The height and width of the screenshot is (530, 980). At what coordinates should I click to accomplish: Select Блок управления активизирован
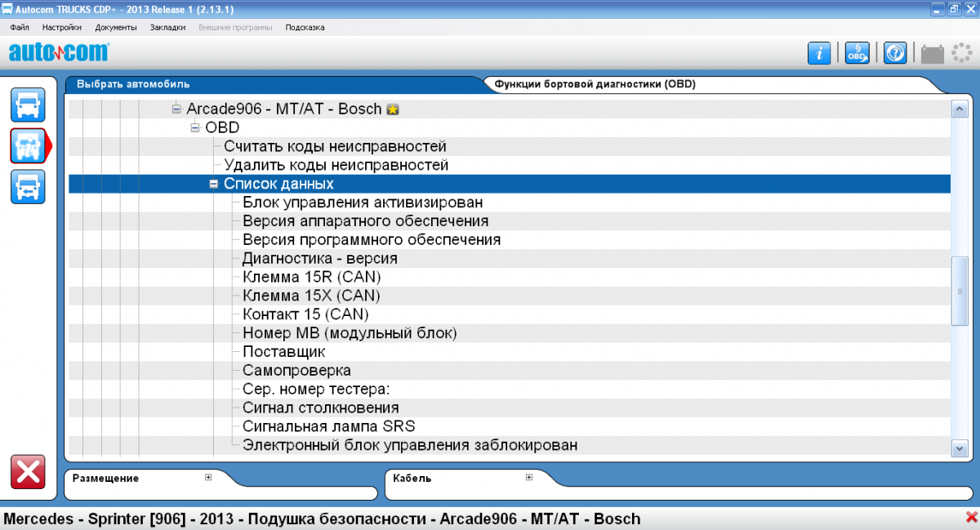(x=363, y=203)
